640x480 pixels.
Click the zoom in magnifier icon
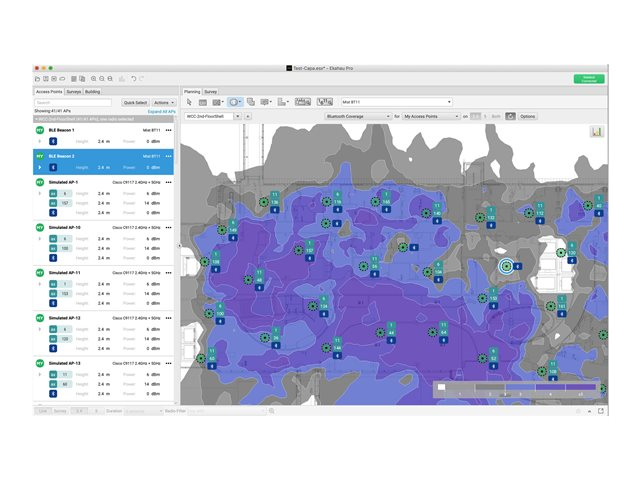pyautogui.click(x=94, y=78)
